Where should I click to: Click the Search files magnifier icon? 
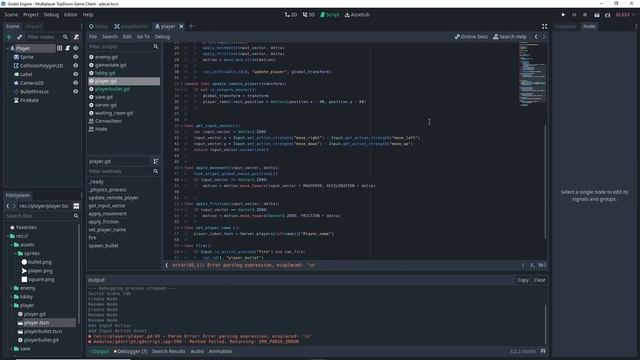pos(76,216)
